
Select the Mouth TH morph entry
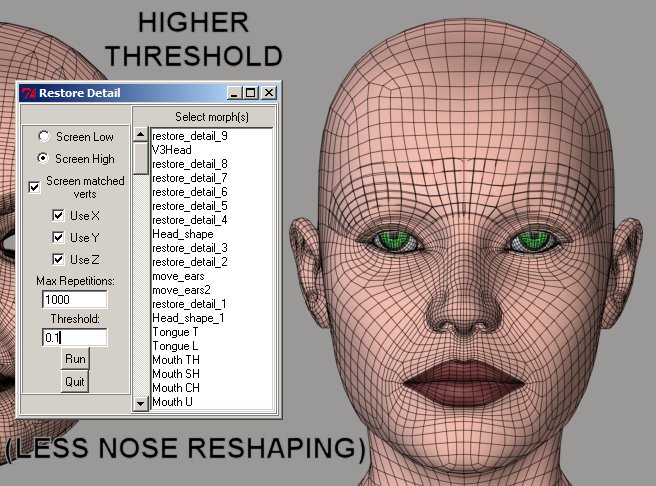(x=176, y=359)
